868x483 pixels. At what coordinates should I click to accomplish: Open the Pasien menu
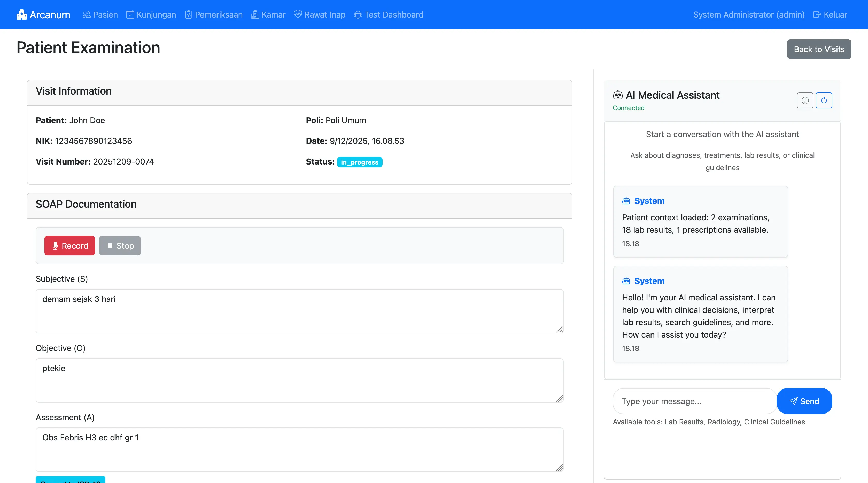(100, 15)
